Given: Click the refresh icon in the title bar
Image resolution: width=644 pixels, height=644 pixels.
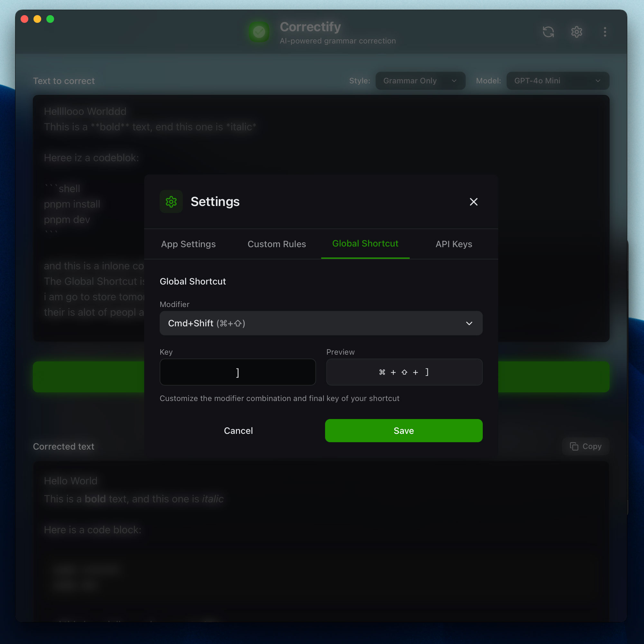Looking at the screenshot, I should coord(548,32).
